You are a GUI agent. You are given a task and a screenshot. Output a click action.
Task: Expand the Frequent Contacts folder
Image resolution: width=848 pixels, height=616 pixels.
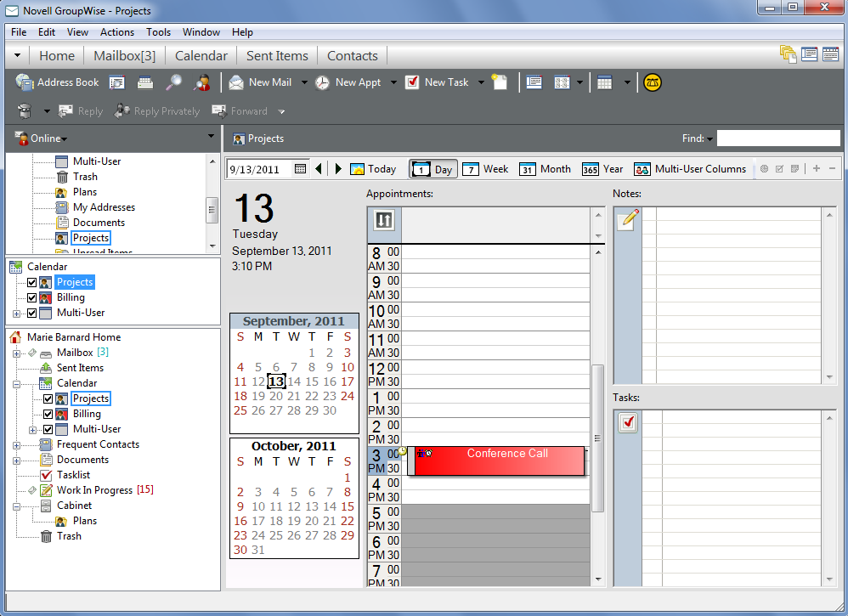[x=16, y=445]
